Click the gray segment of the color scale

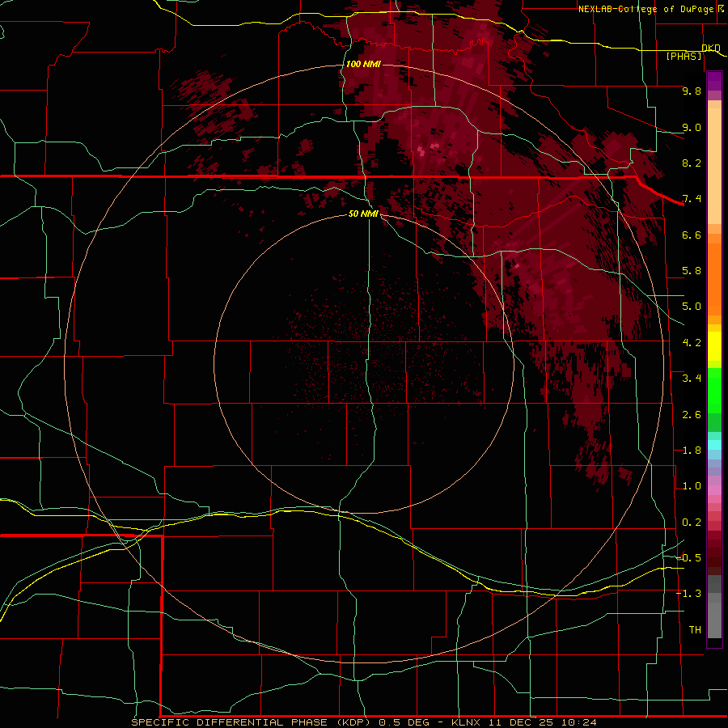(714, 607)
